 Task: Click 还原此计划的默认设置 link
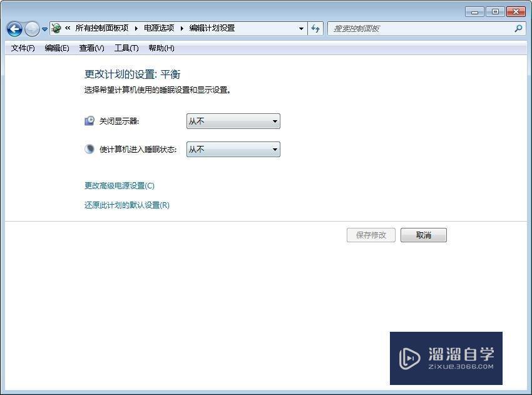point(126,205)
